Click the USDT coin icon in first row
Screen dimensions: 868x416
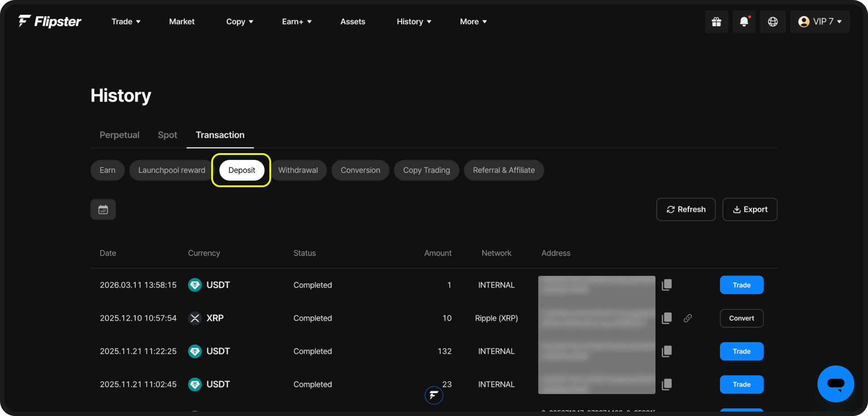click(195, 285)
